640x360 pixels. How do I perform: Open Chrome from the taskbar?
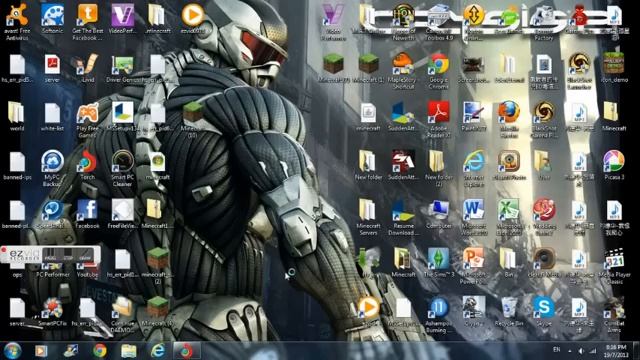[99, 351]
